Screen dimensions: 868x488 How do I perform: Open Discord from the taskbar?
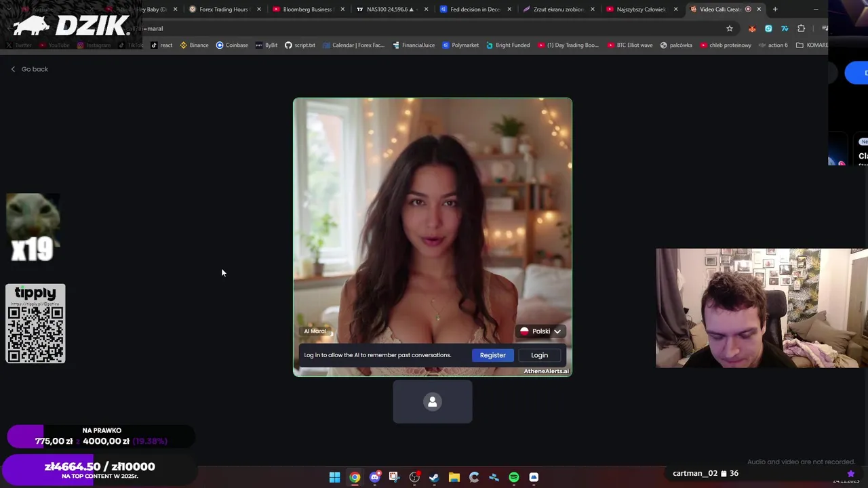coord(374,477)
